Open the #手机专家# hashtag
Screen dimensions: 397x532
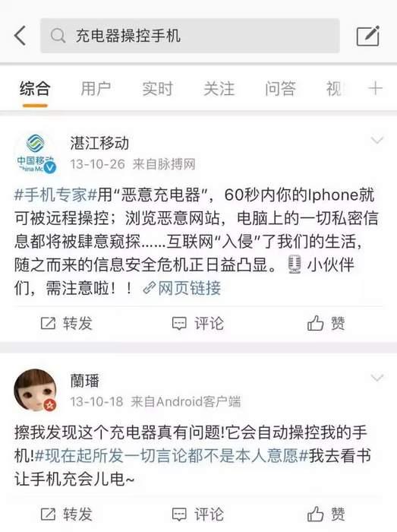coord(55,195)
